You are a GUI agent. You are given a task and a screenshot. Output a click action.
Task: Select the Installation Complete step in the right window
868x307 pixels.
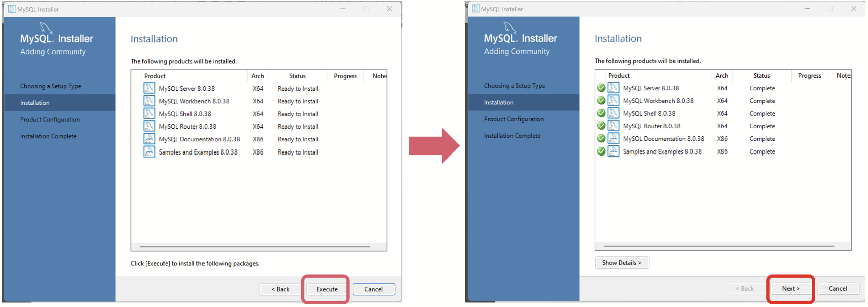(512, 135)
